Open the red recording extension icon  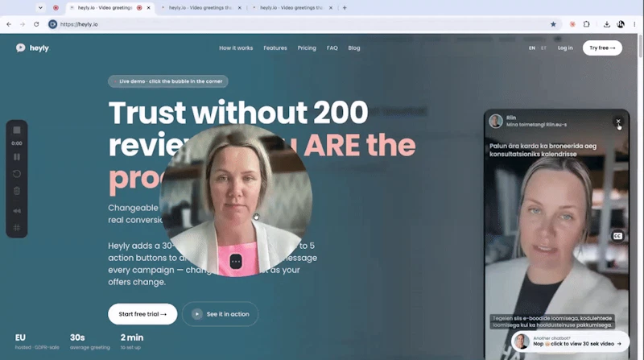coord(572,24)
